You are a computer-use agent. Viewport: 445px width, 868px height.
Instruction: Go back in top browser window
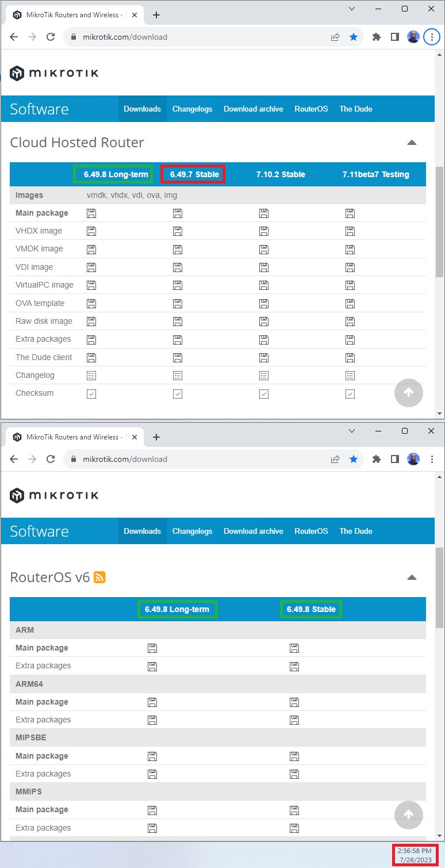click(14, 37)
